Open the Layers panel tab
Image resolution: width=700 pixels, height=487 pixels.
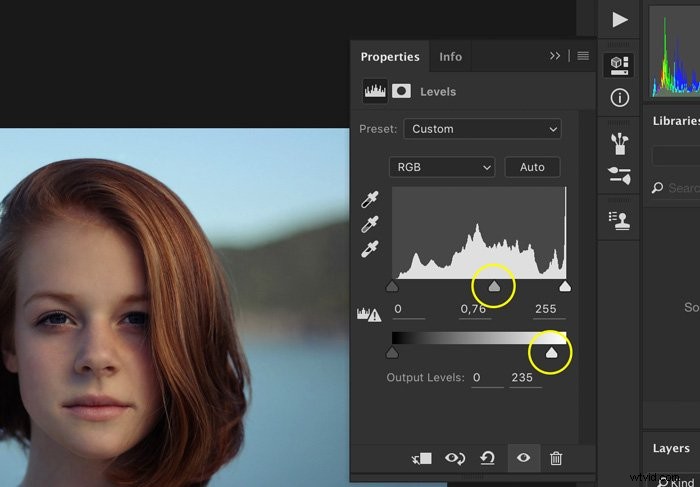click(671, 448)
